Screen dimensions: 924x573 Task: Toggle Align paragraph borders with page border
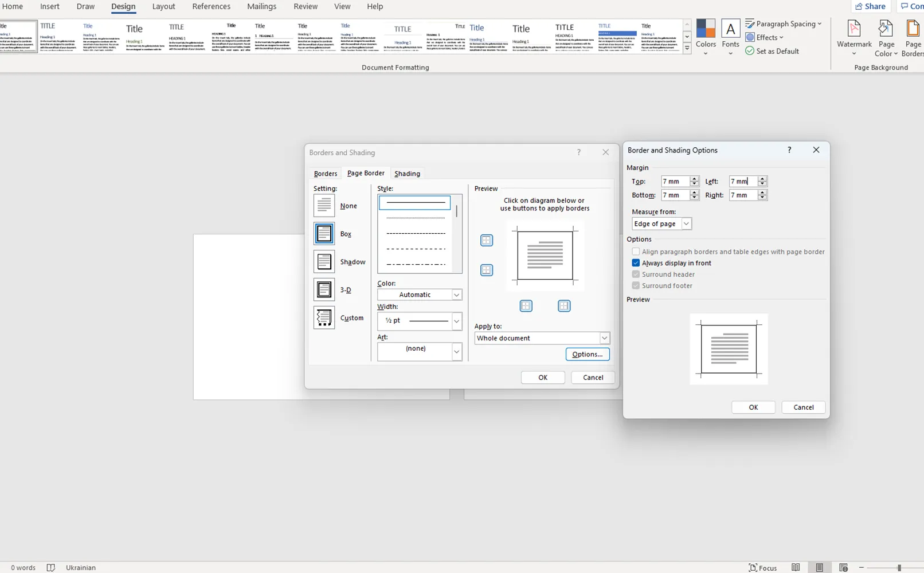click(636, 252)
